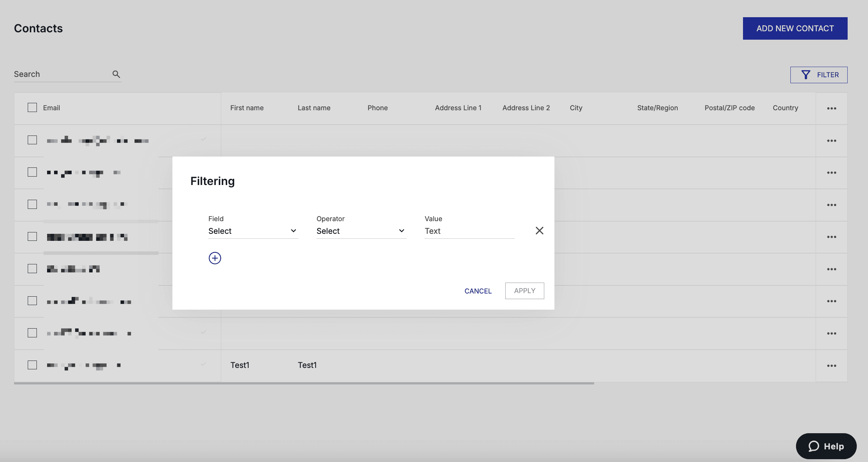Screen dimensions: 868x462
Task: Open three-dot menu for the Test1 contact row
Action: tap(831, 365)
